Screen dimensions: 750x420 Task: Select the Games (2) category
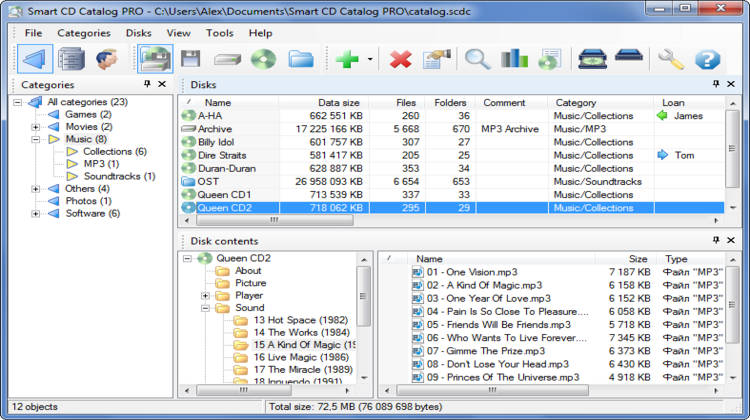point(88,114)
